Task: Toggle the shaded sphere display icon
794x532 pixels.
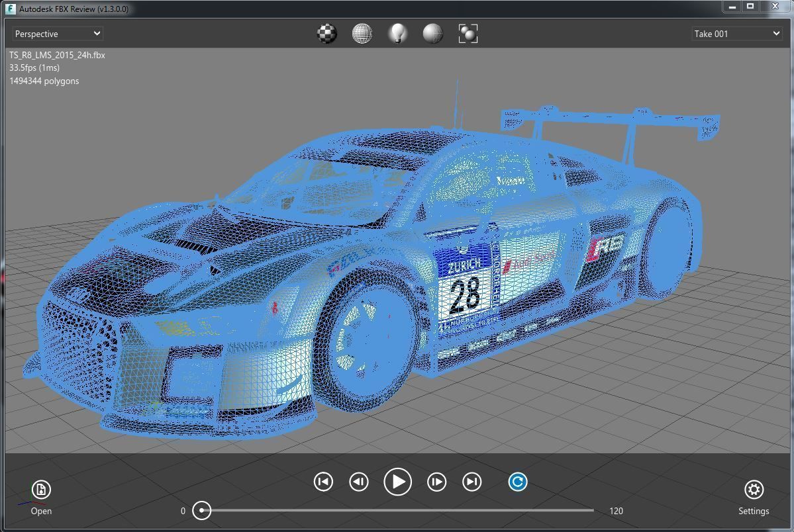Action: (x=433, y=33)
